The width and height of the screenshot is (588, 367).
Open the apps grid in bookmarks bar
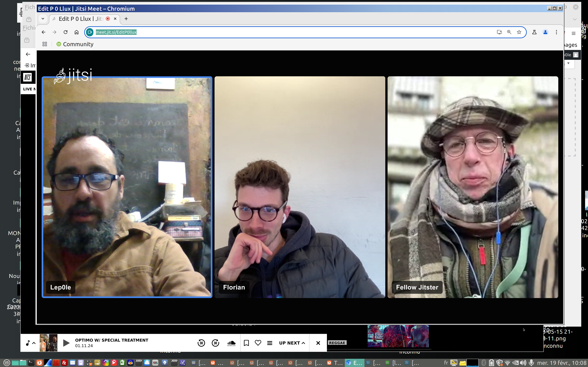pos(45,44)
